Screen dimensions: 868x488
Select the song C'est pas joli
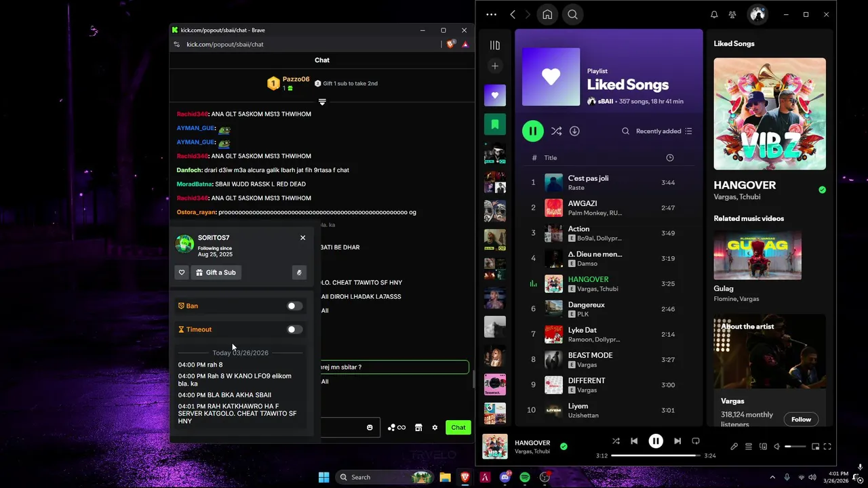click(x=609, y=182)
